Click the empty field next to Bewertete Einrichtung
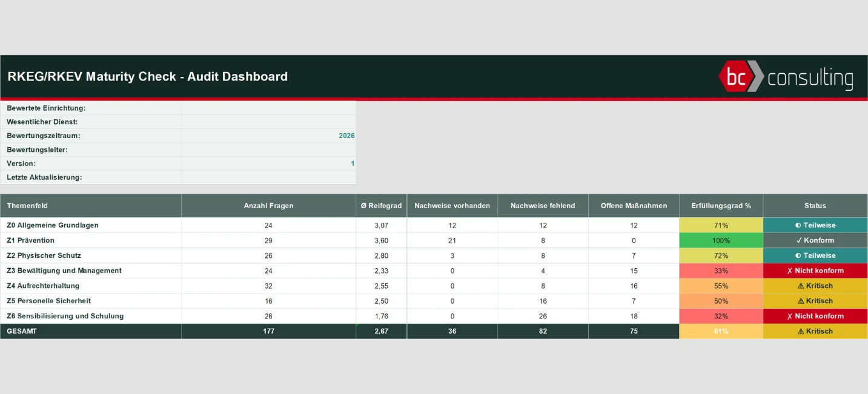This screenshot has height=394, width=868. 268,108
